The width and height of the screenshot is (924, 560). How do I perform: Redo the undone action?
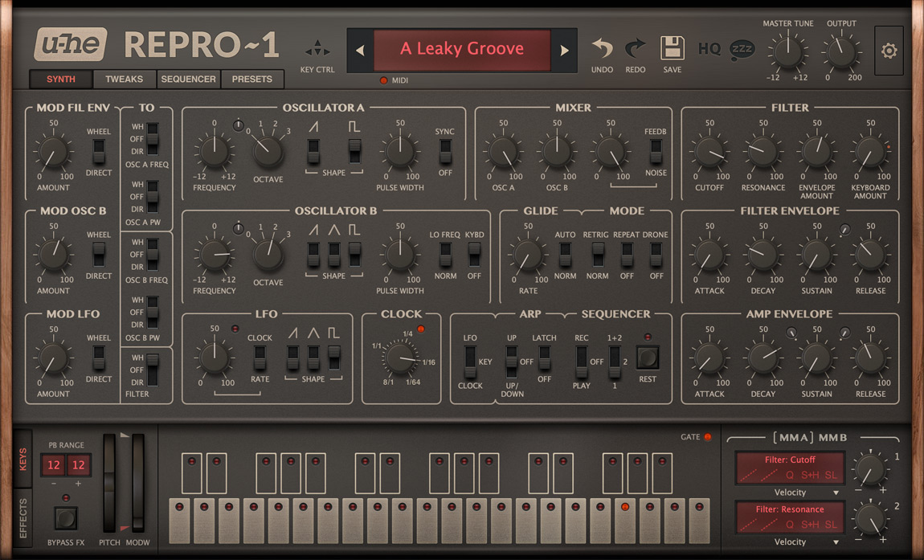tap(635, 48)
